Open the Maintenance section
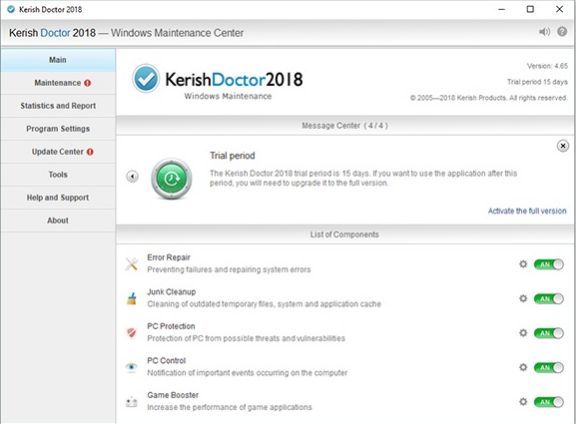The image size is (576, 424). click(x=58, y=83)
